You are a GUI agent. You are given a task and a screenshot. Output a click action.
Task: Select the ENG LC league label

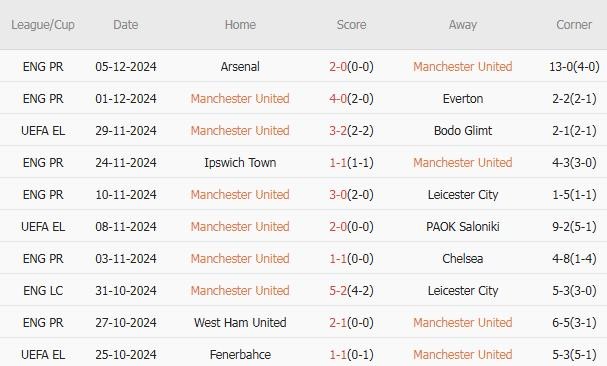43,290
